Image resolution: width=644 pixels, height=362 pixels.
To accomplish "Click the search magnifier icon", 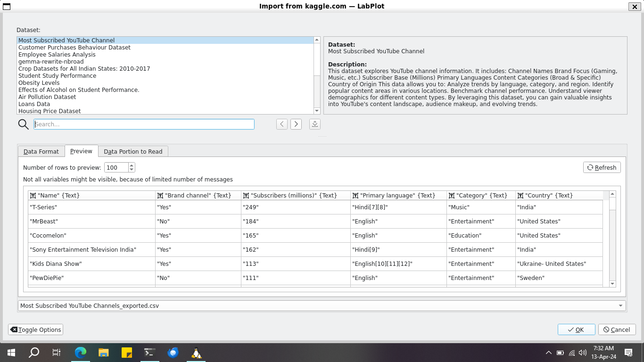I will 24,124.
